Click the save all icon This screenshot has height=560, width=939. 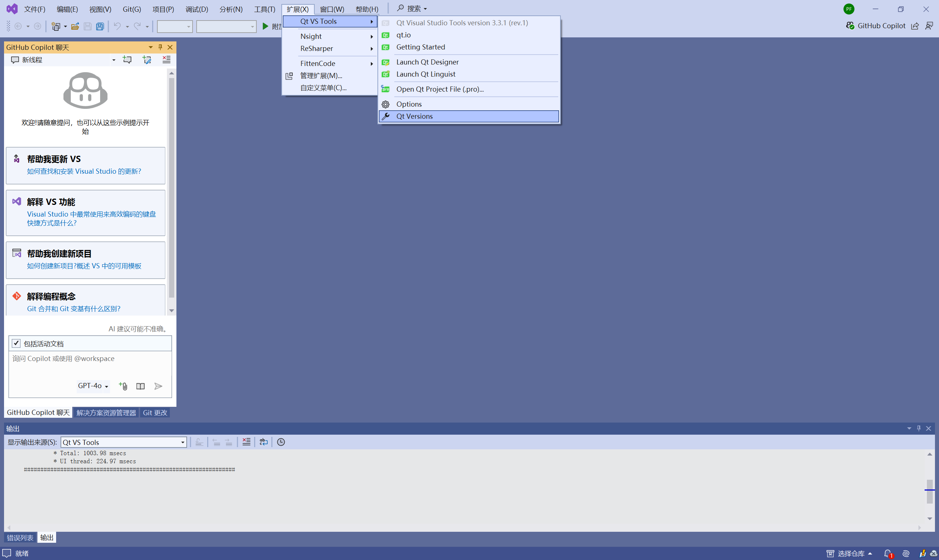(x=100, y=26)
